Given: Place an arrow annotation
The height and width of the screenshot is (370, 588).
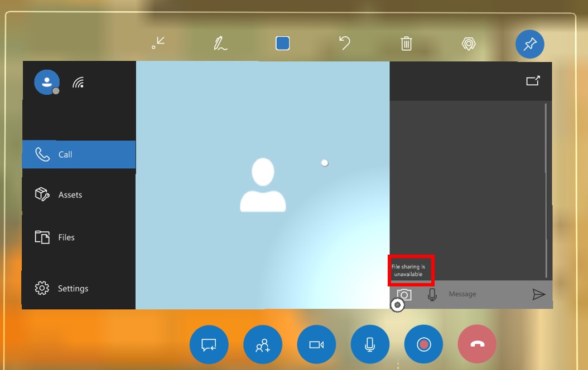Looking at the screenshot, I should [158, 42].
